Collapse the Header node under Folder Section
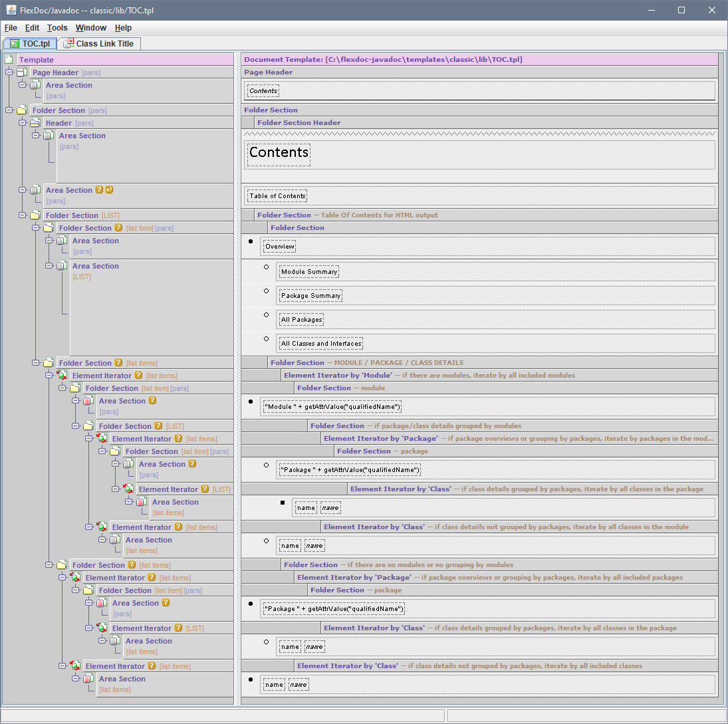The image size is (728, 724). [x=22, y=122]
